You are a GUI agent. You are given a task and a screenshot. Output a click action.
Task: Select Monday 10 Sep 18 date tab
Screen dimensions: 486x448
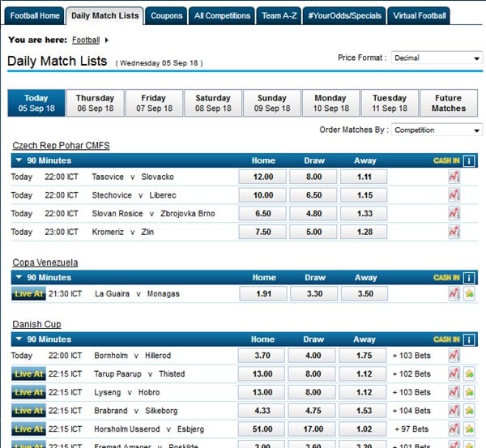331,103
